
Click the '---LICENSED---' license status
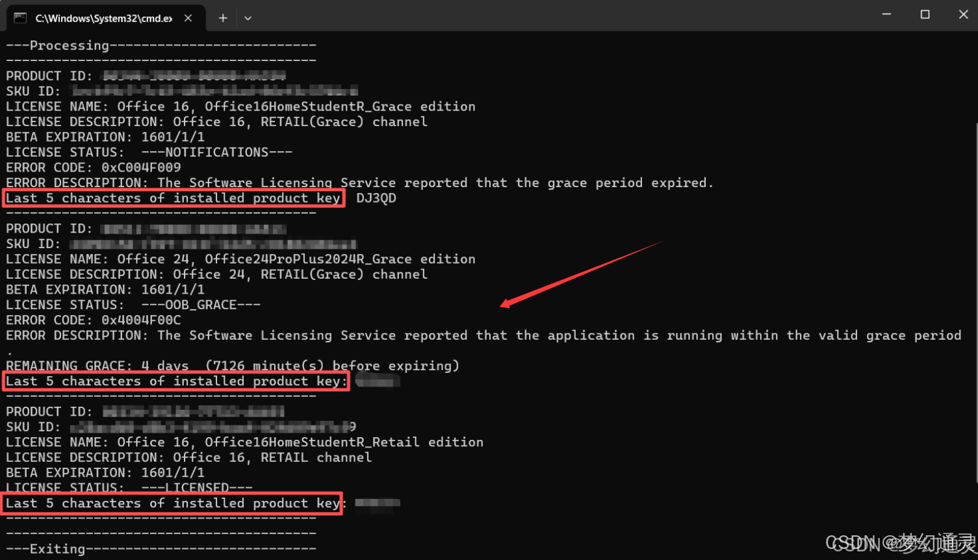click(x=197, y=487)
